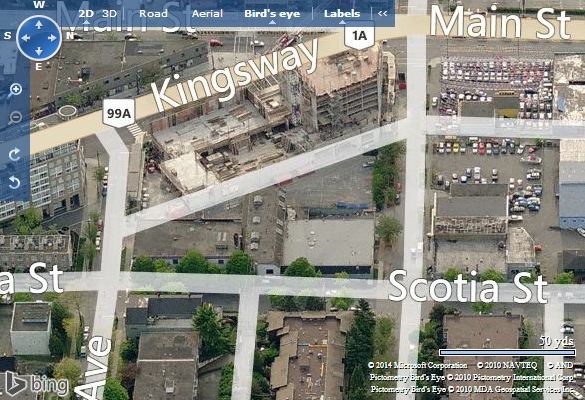Zoom out with the minus magnifier
Screen dimensions: 585x400
coord(15,118)
